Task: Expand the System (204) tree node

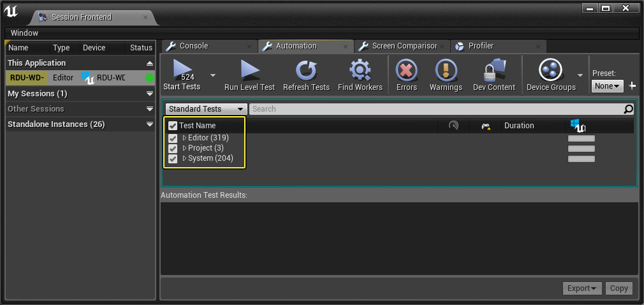Action: pos(184,158)
